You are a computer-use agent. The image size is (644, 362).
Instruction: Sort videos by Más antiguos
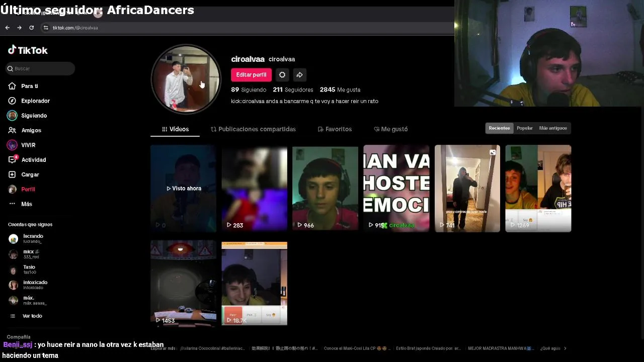(553, 128)
